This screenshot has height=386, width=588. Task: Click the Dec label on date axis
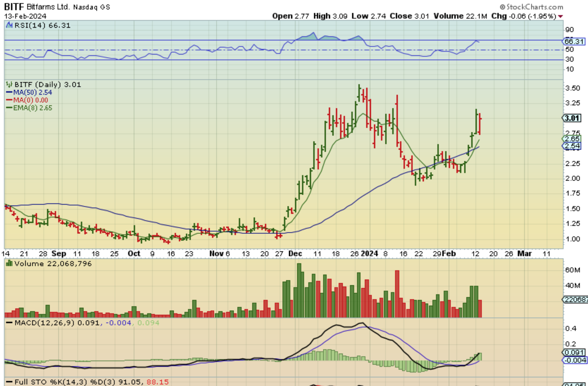(295, 254)
